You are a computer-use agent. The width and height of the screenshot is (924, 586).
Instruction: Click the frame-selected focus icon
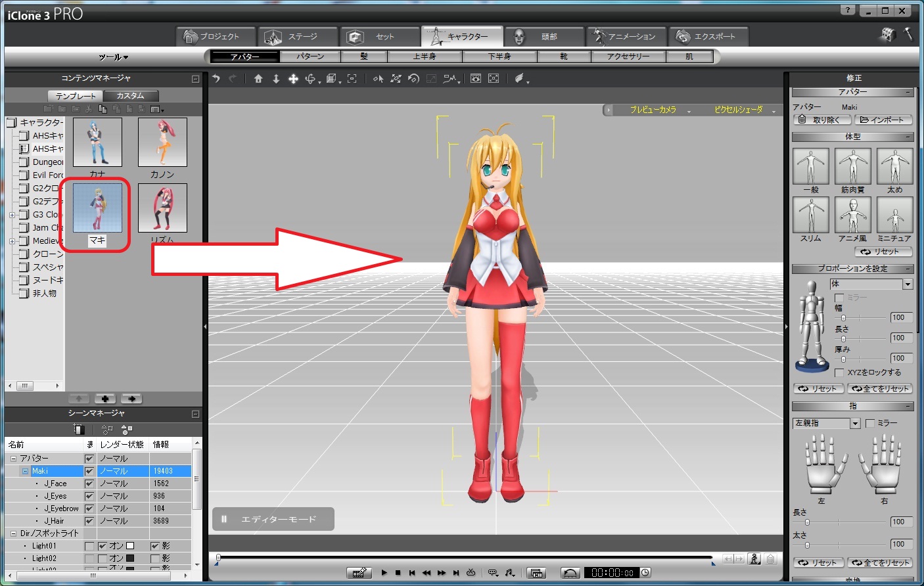352,79
